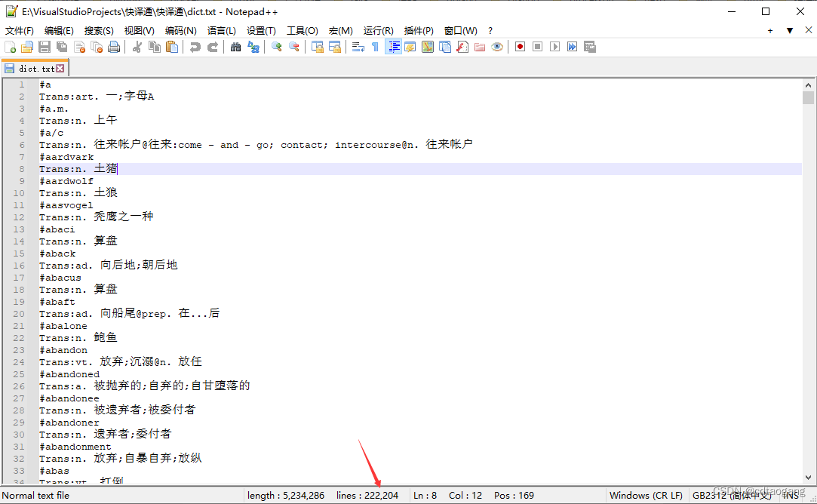Screen dimensions: 817x504
Task: Open the Folder as Workspace icon
Action: tap(480, 47)
